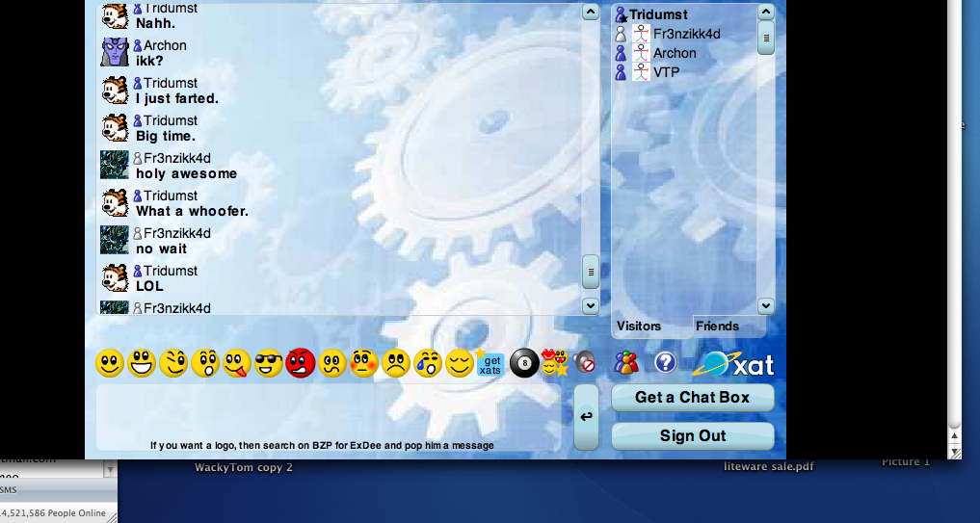The width and height of the screenshot is (980, 523).
Task: Switch to the Friends tab
Action: (718, 327)
